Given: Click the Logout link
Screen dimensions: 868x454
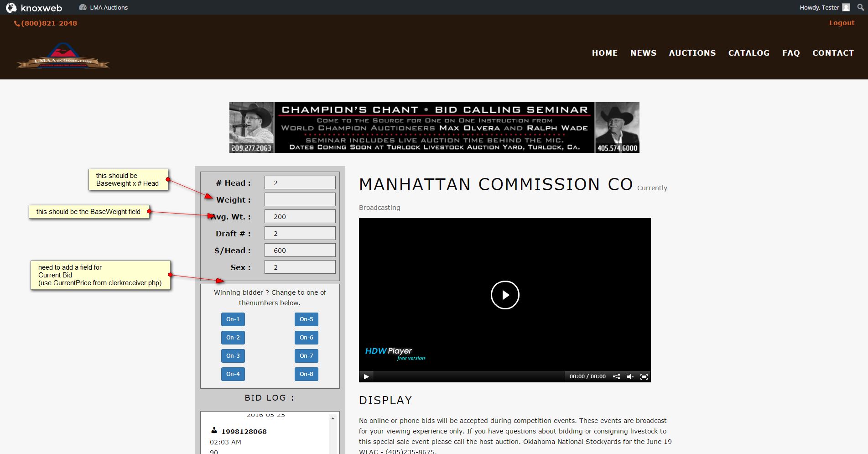Looking at the screenshot, I should (842, 23).
